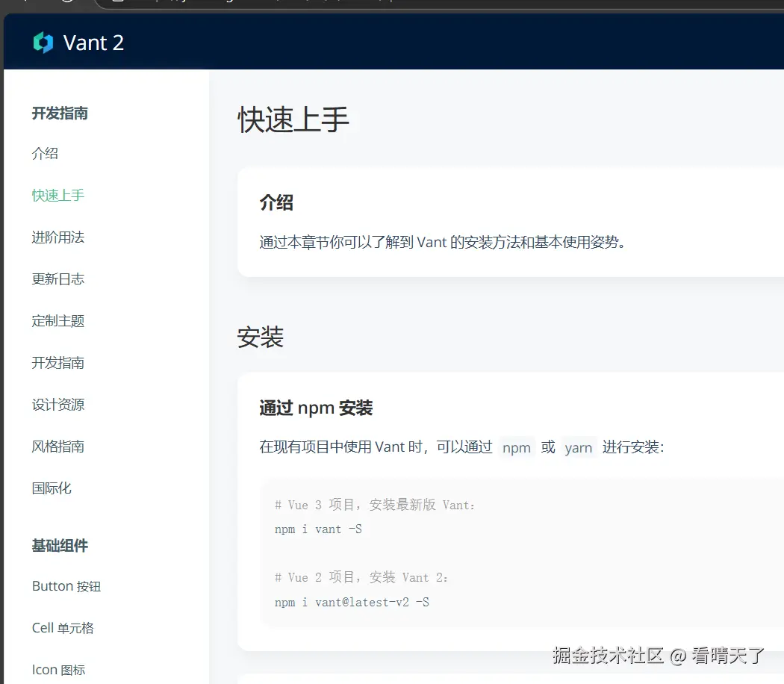The width and height of the screenshot is (784, 684).
Task: Open Button 按钮 component page
Action: click(66, 586)
